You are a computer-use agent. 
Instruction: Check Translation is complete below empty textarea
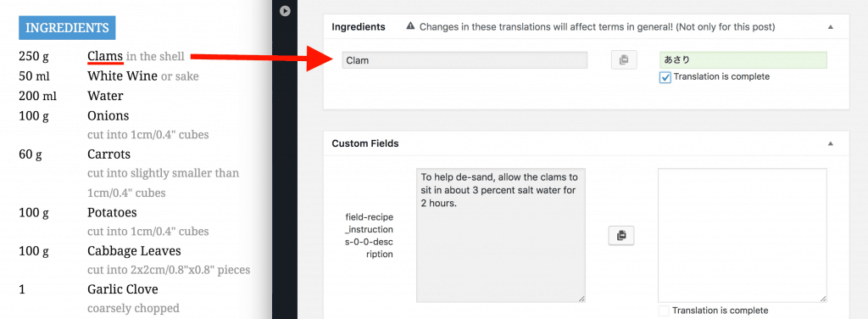(665, 311)
